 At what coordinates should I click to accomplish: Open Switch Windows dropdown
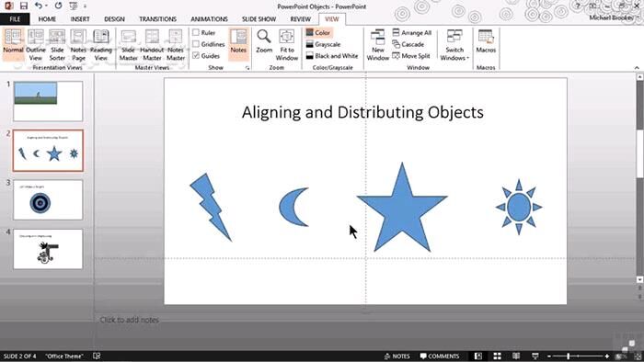[454, 44]
